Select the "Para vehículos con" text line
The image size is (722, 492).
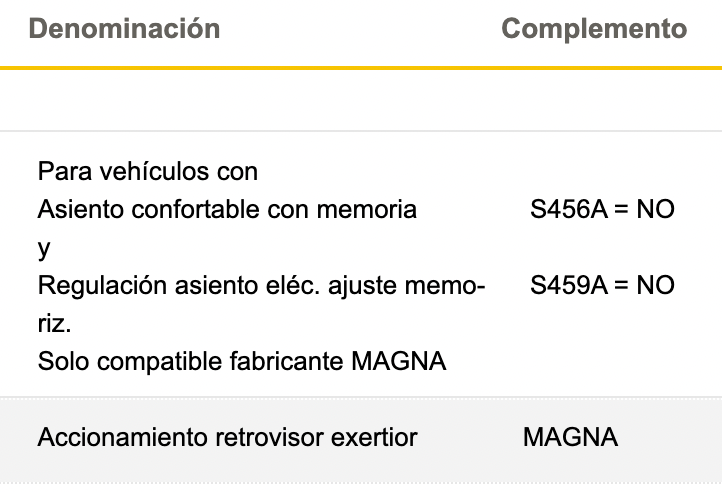(148, 172)
